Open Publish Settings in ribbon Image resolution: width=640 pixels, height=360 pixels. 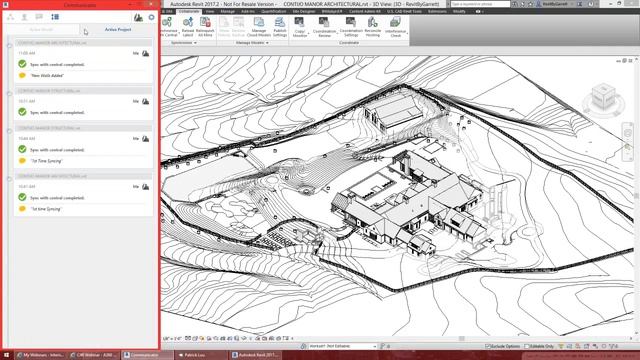280,27
